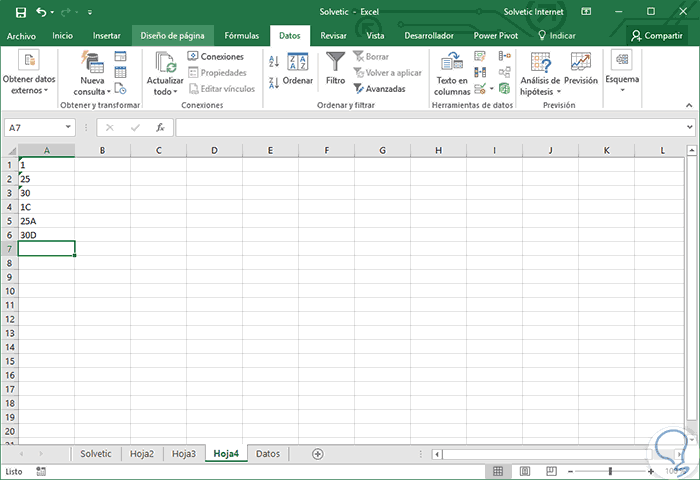The width and height of the screenshot is (700, 480).
Task: Customize the Quick Access Toolbar dropdown
Action: [90, 13]
